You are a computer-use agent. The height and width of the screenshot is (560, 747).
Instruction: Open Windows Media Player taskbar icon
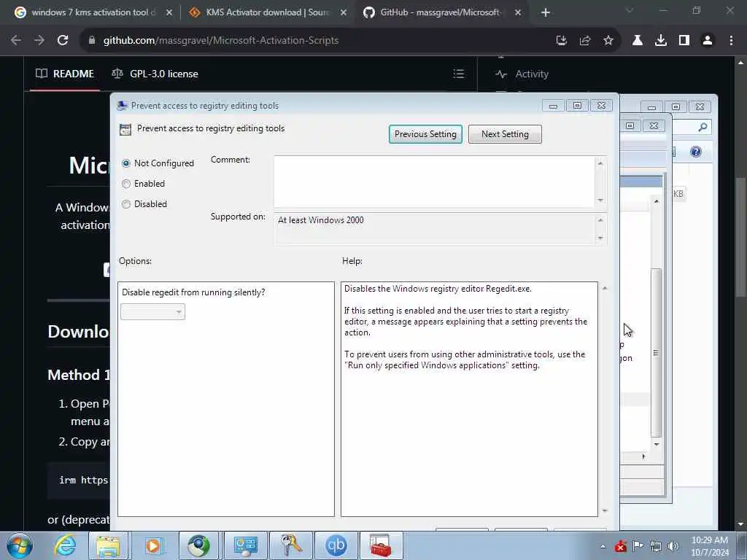pos(153,545)
